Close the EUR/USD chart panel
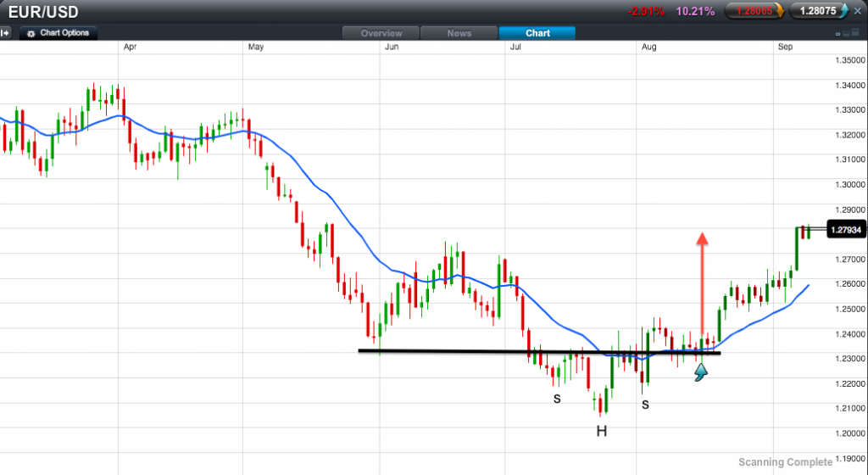This screenshot has width=868, height=475. pyautogui.click(x=857, y=11)
